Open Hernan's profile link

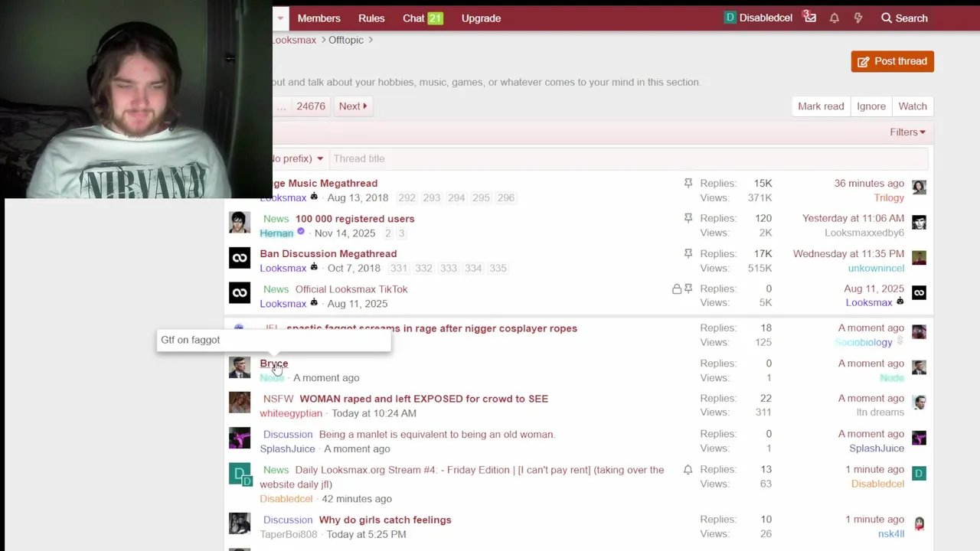276,233
